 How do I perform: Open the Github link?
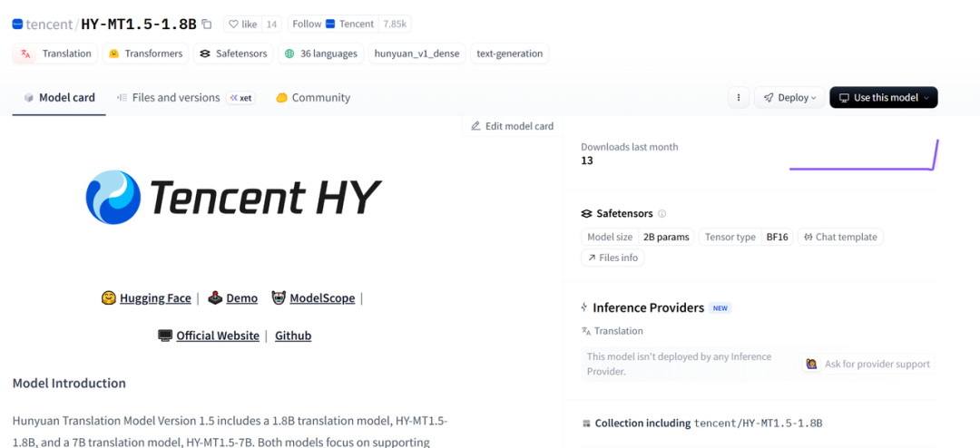point(293,336)
